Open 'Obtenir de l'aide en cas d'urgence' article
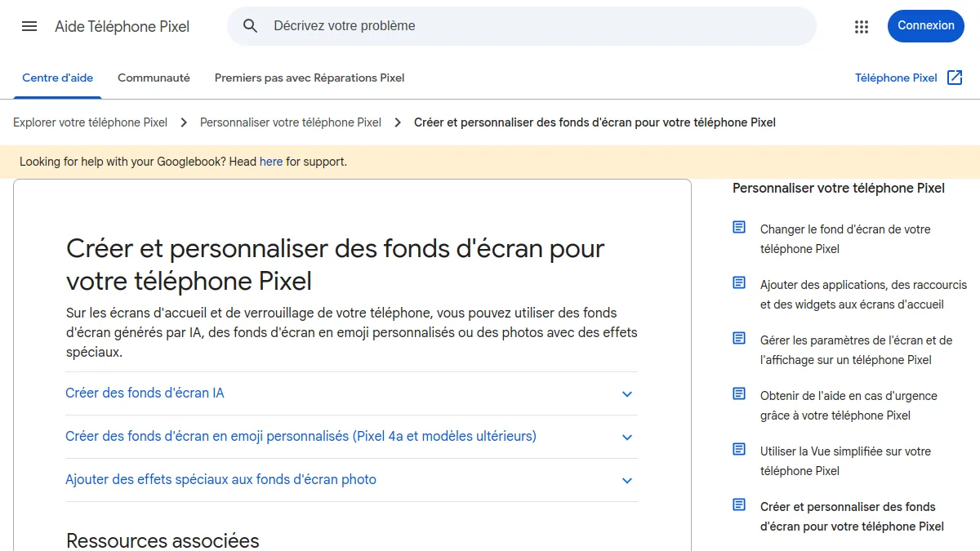The width and height of the screenshot is (980, 551). tap(849, 406)
